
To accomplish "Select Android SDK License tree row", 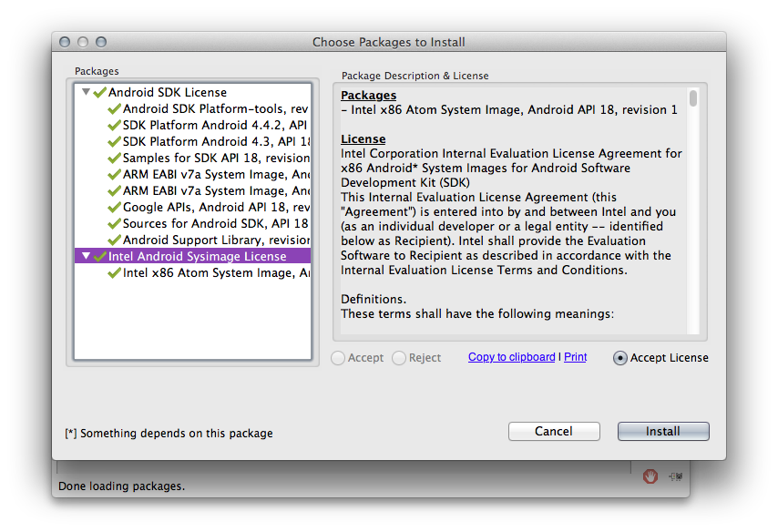I will tap(192, 92).
